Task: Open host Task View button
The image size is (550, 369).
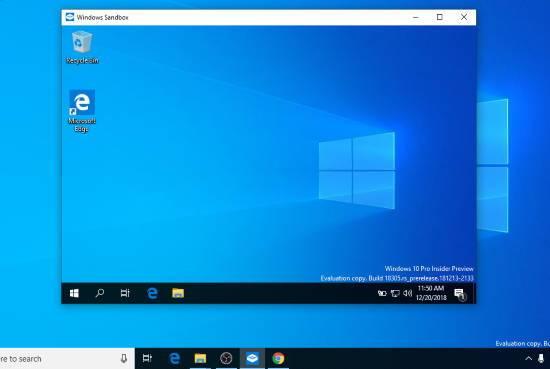Action: tap(147, 358)
